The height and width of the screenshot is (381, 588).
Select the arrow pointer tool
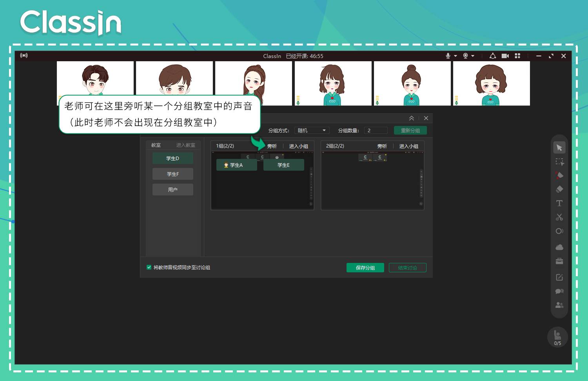tap(559, 148)
